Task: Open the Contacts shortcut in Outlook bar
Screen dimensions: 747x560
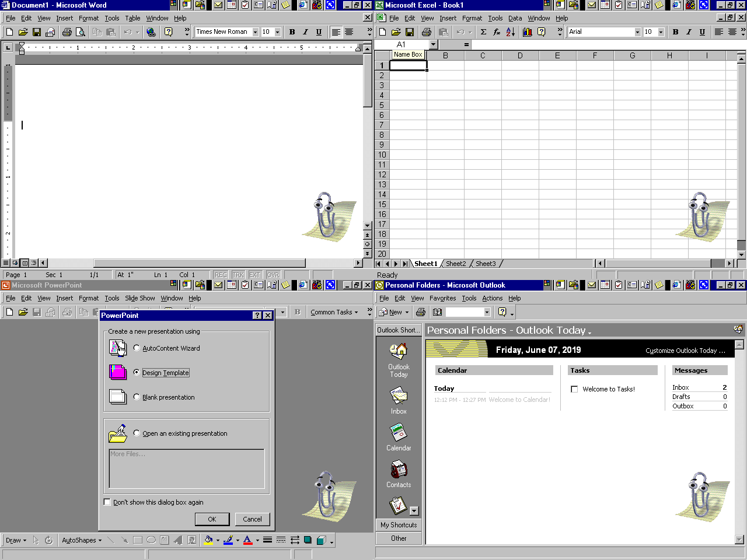Action: point(399,474)
